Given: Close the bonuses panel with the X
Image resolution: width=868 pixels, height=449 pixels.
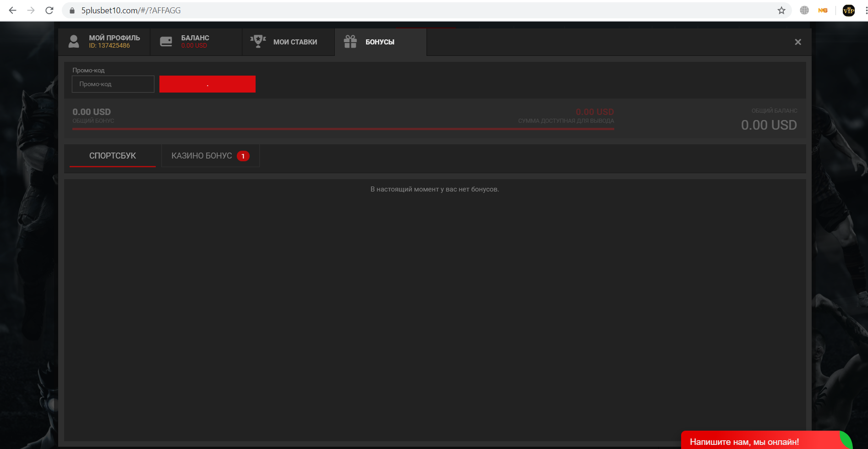Looking at the screenshot, I should (798, 42).
